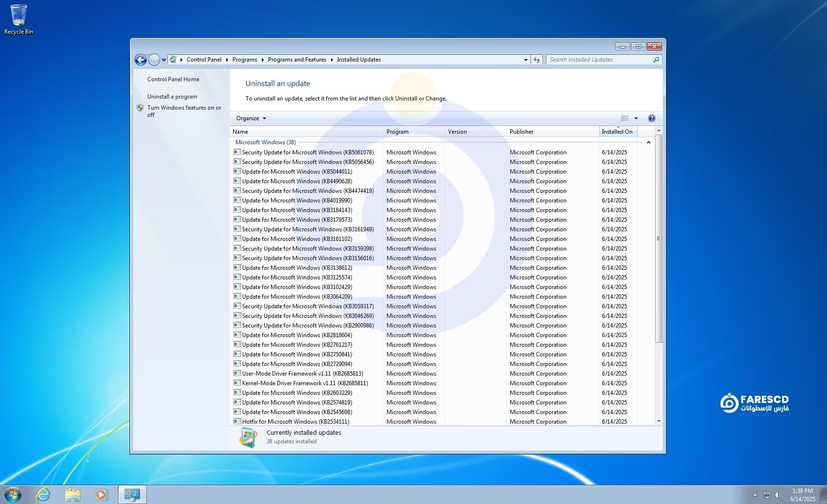Click the Forward navigation arrow button

154,60
